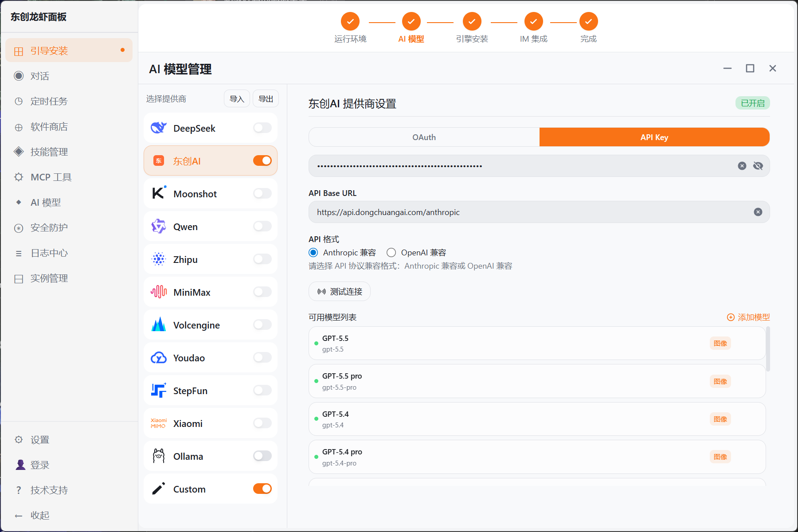Click the Zhipu provider logo icon
This screenshot has width=798, height=532.
pos(159,259)
